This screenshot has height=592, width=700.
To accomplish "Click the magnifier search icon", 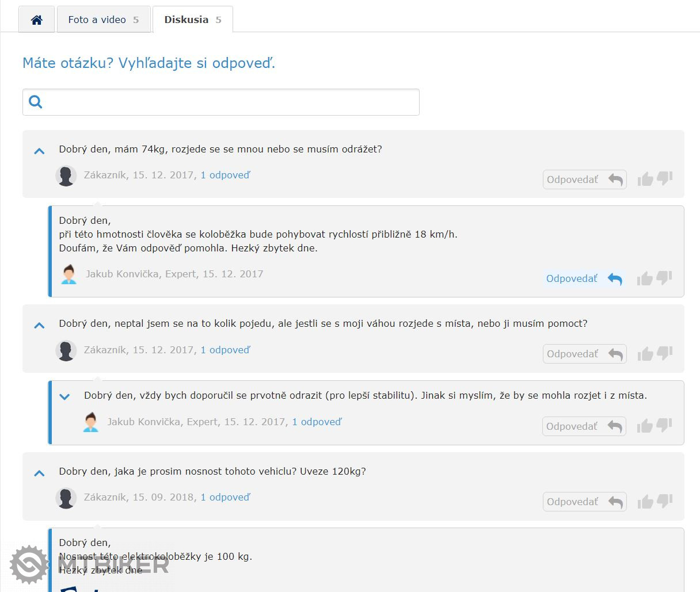I will point(36,102).
